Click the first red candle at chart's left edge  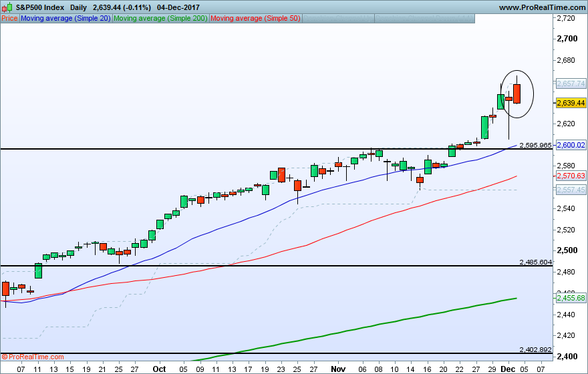(5, 289)
